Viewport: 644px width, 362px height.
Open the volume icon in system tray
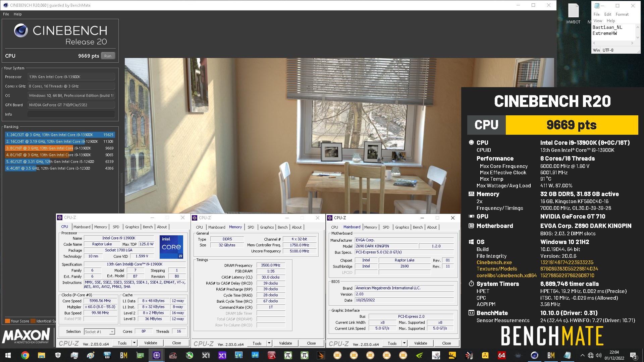tap(599, 355)
